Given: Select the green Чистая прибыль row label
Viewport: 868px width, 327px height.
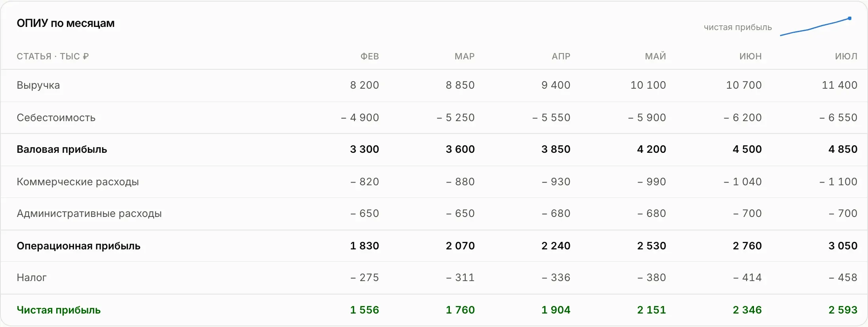Looking at the screenshot, I should tap(59, 310).
